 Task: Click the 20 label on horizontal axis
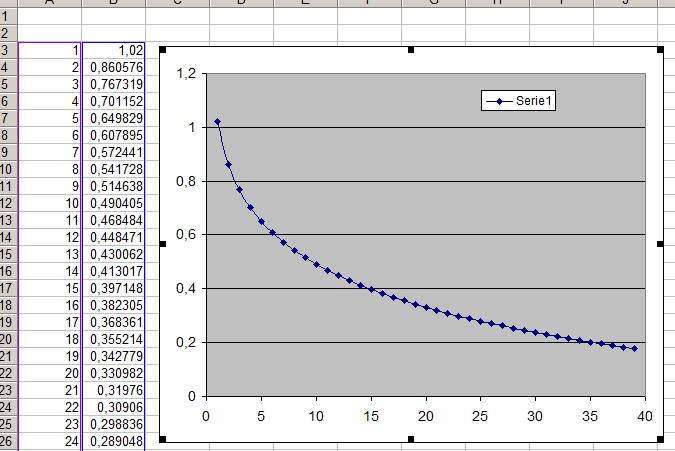click(426, 416)
